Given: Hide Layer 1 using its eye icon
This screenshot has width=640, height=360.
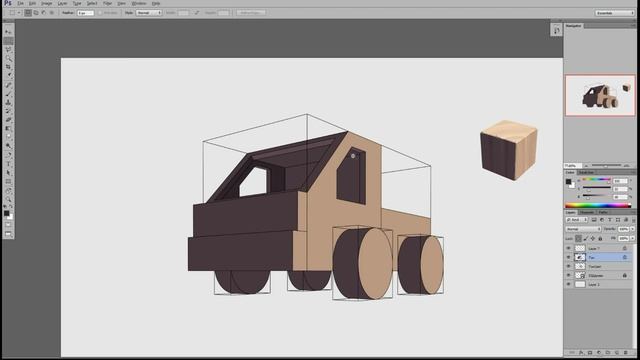Looking at the screenshot, I should (568, 284).
